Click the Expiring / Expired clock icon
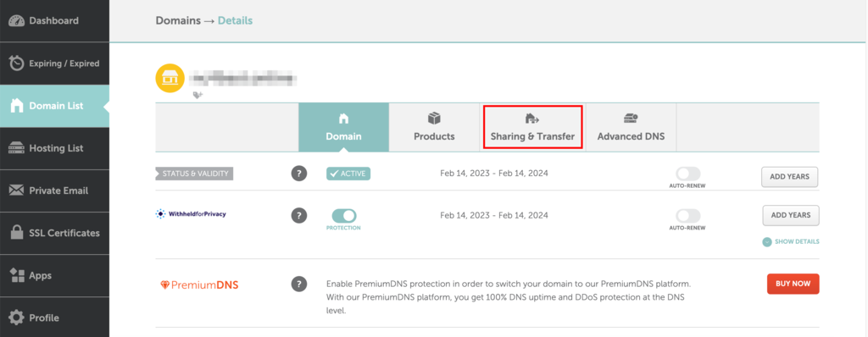The height and width of the screenshot is (337, 868). click(x=17, y=64)
